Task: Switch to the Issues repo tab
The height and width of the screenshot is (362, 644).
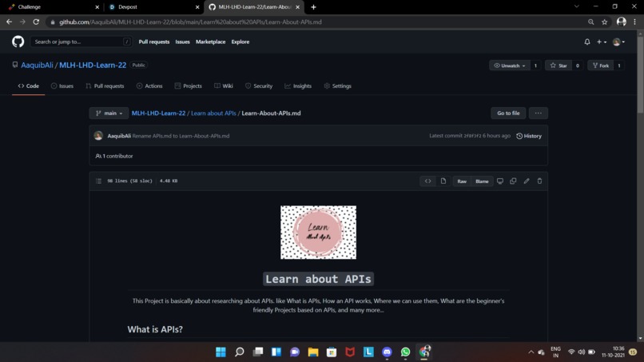Action: [x=62, y=86]
